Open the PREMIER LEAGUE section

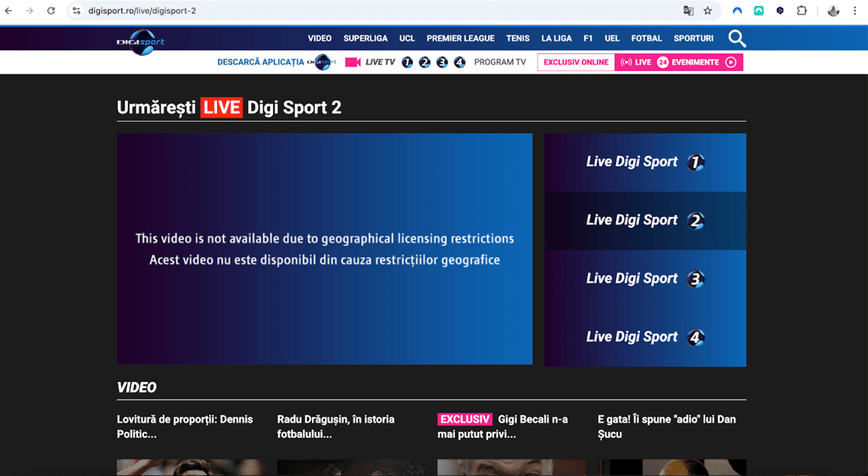[x=460, y=38]
